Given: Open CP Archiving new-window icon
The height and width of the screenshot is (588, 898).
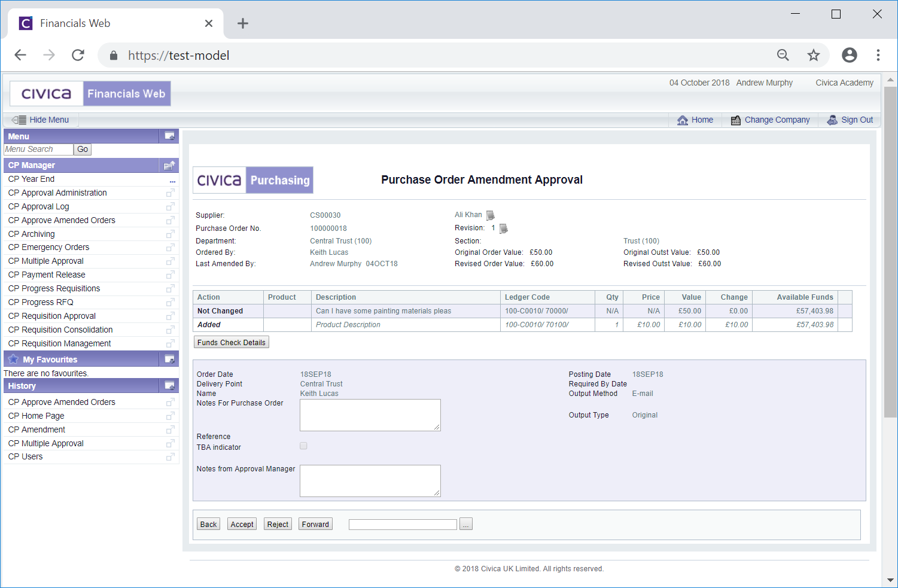Looking at the screenshot, I should pyautogui.click(x=171, y=234).
